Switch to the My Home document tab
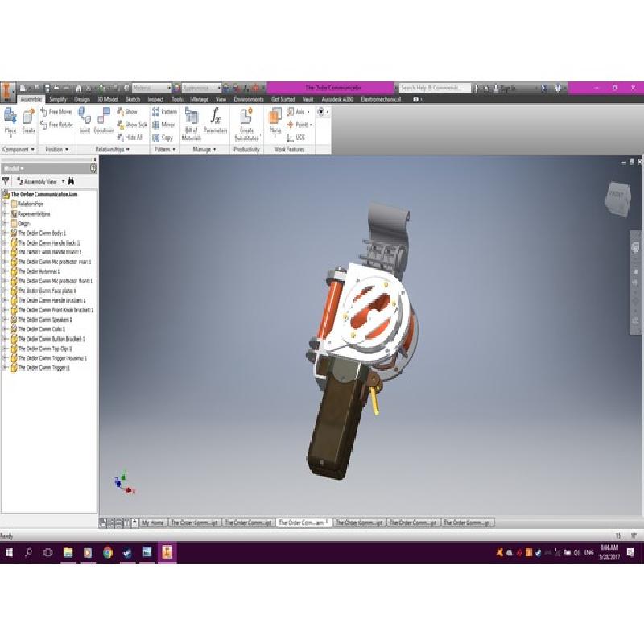Screen dimensions: 644x644 153,522
